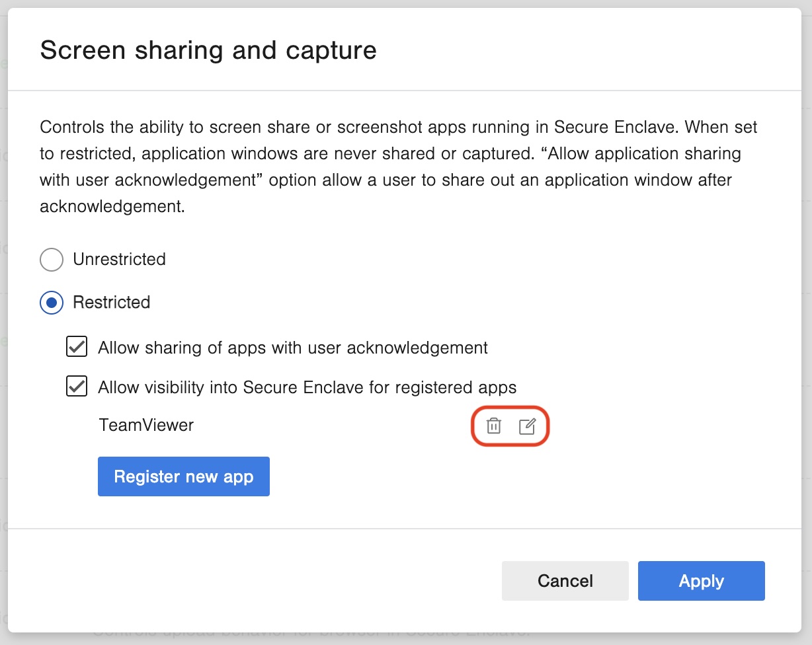The image size is (812, 645).
Task: Select the Unrestricted radio button
Action: pos(51,260)
